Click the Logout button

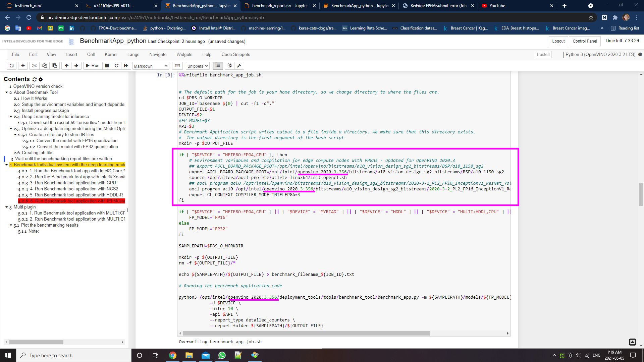(558, 41)
